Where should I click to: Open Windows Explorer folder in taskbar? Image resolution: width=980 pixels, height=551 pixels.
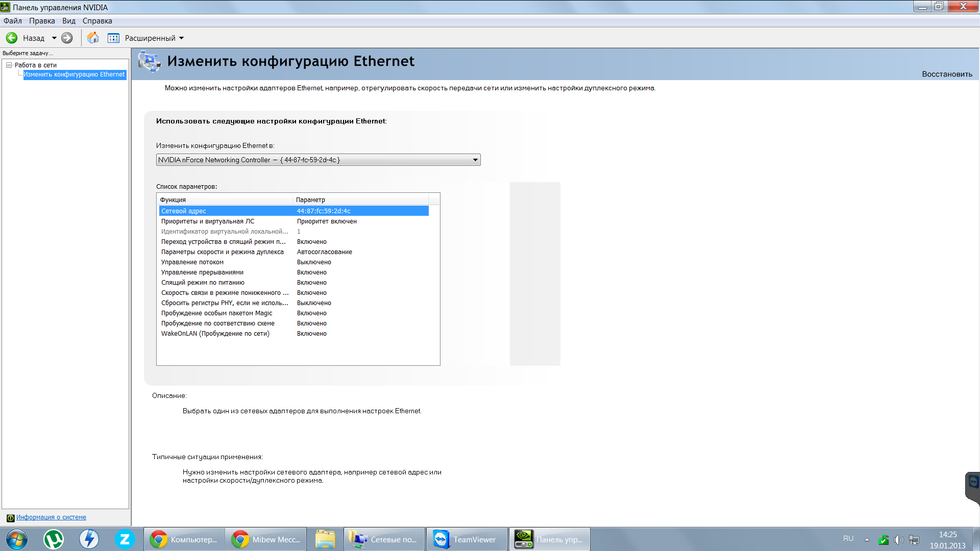325,539
